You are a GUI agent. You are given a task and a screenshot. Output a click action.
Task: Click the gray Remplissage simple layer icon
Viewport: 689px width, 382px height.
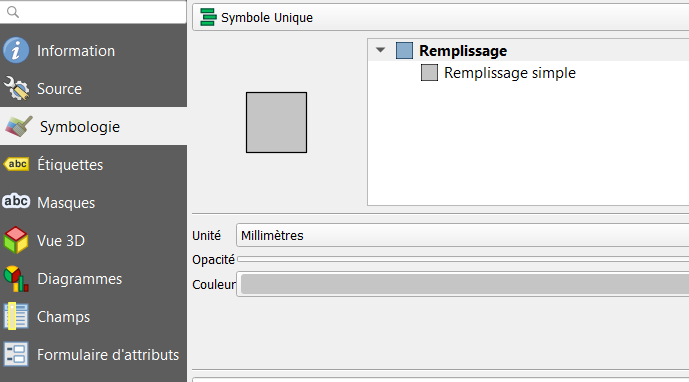point(429,73)
